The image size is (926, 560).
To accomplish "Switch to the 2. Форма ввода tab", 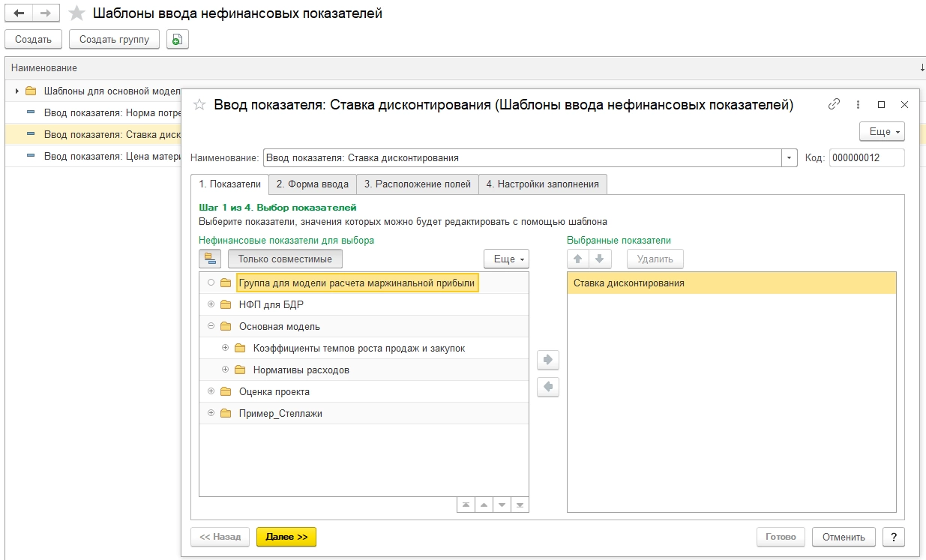I will 312,184.
